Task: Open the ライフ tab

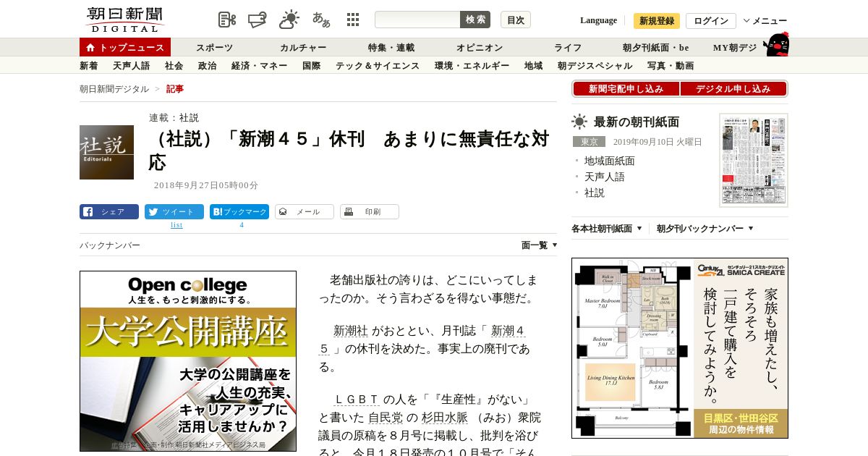Action: 568,48
